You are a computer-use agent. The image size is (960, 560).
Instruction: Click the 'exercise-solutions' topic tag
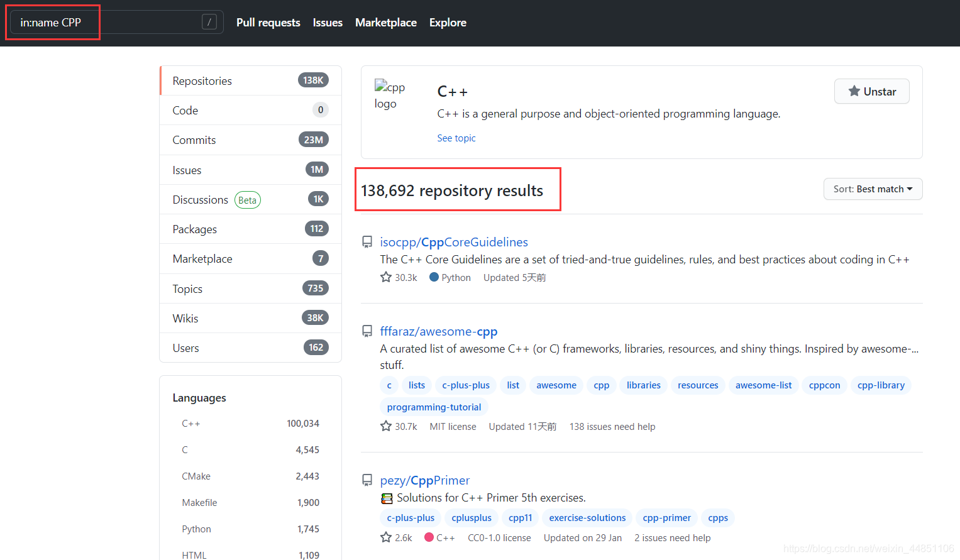click(587, 518)
